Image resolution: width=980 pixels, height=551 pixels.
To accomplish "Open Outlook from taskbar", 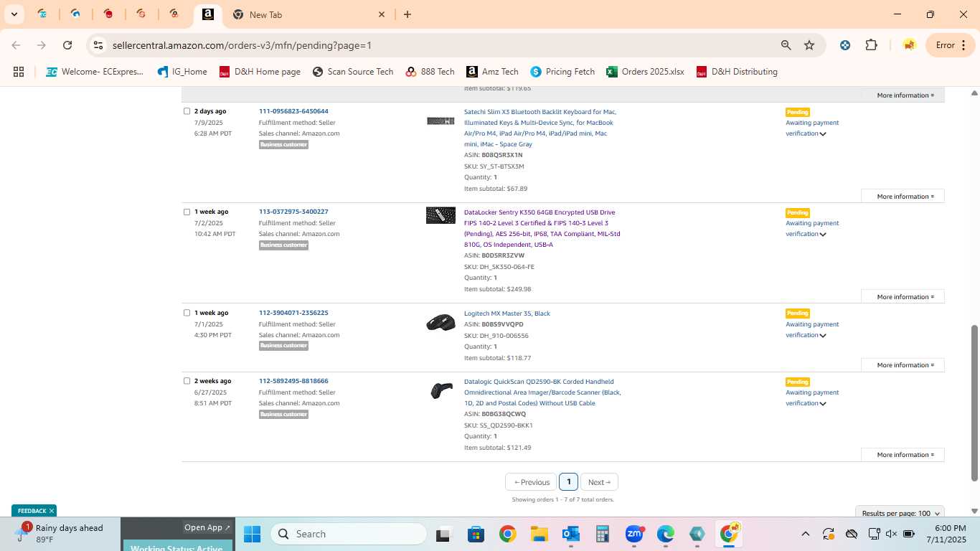I will [571, 534].
